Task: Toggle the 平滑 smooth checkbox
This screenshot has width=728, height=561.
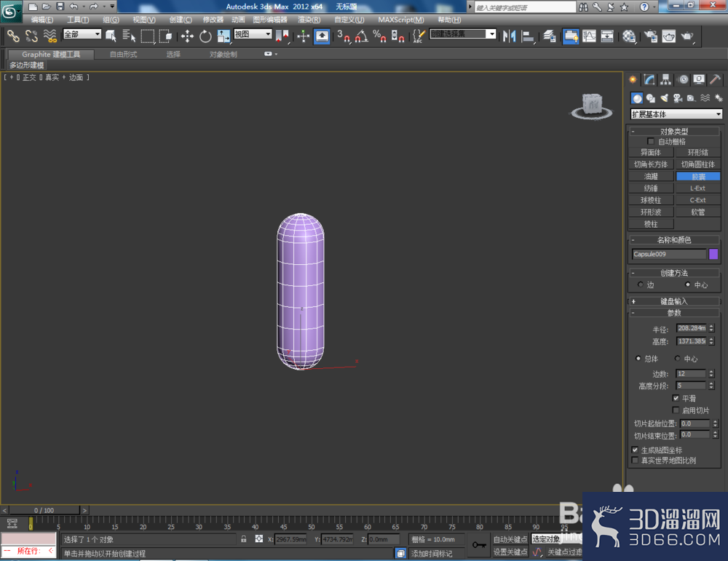Action: pyautogui.click(x=676, y=398)
